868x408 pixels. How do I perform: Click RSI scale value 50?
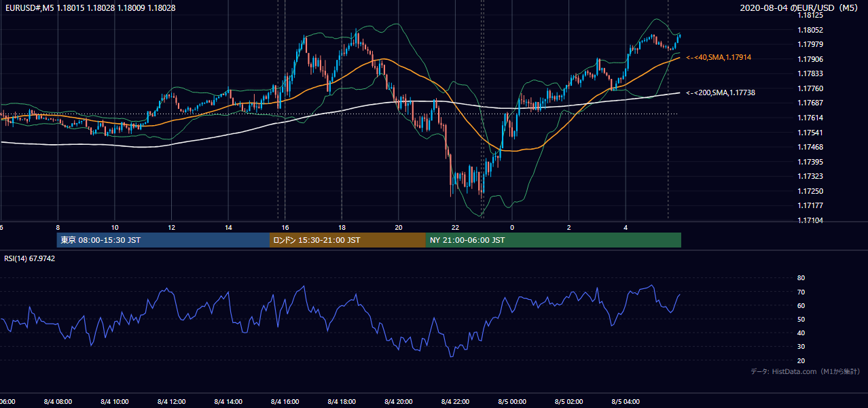coord(801,320)
